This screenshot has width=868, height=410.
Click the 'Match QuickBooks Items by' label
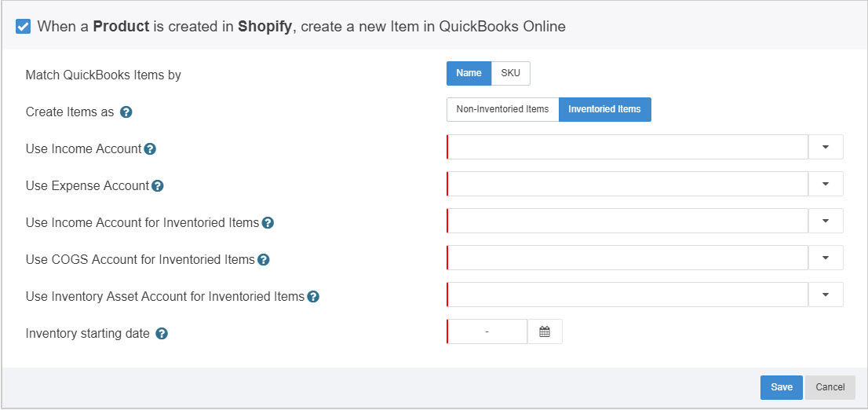tap(104, 75)
